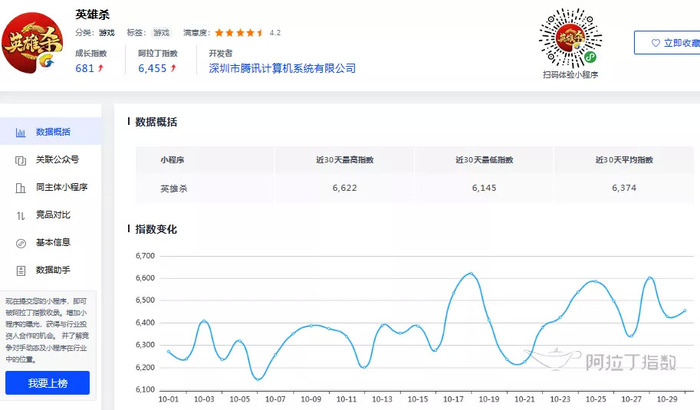This screenshot has height=410, width=700.
Task: Click the 阿拉丁指数 red up arrow
Action: click(x=173, y=68)
